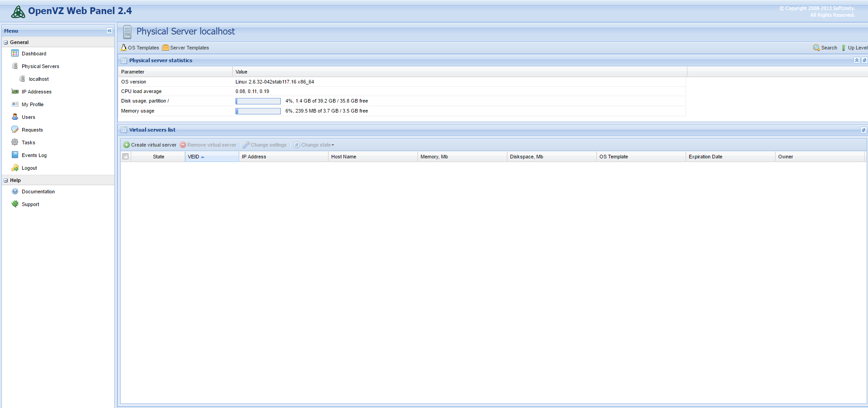Image resolution: width=868 pixels, height=408 pixels.
Task: Sort by the OS Template column header
Action: coord(641,157)
